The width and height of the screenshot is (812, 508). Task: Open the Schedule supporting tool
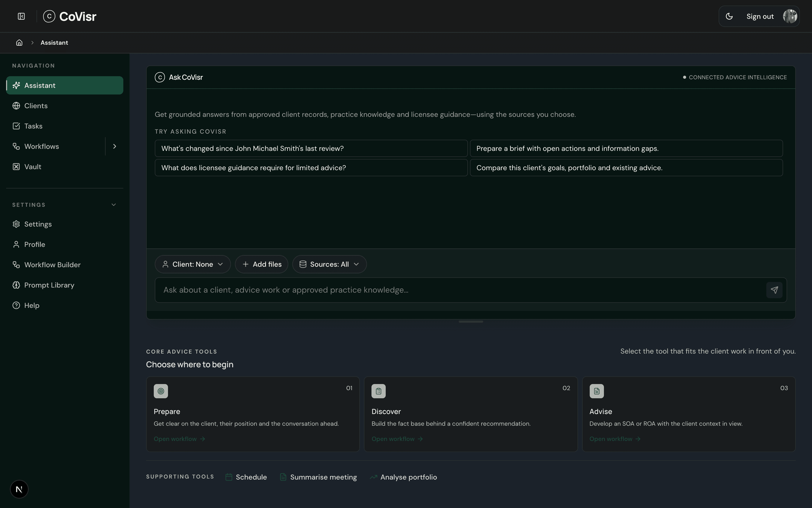tap(246, 477)
